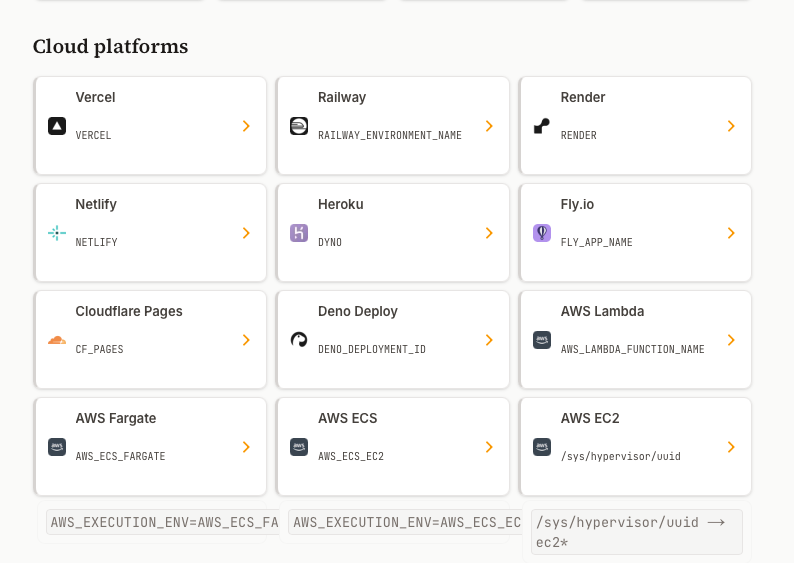Click the Fly.io balloon logo icon
The height and width of the screenshot is (563, 794).
tap(541, 233)
